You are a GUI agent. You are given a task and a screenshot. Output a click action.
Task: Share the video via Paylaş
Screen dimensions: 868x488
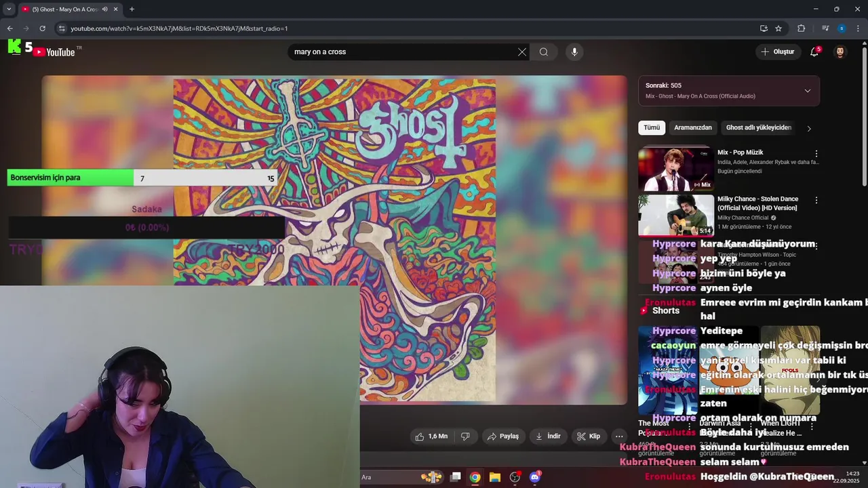point(504,436)
